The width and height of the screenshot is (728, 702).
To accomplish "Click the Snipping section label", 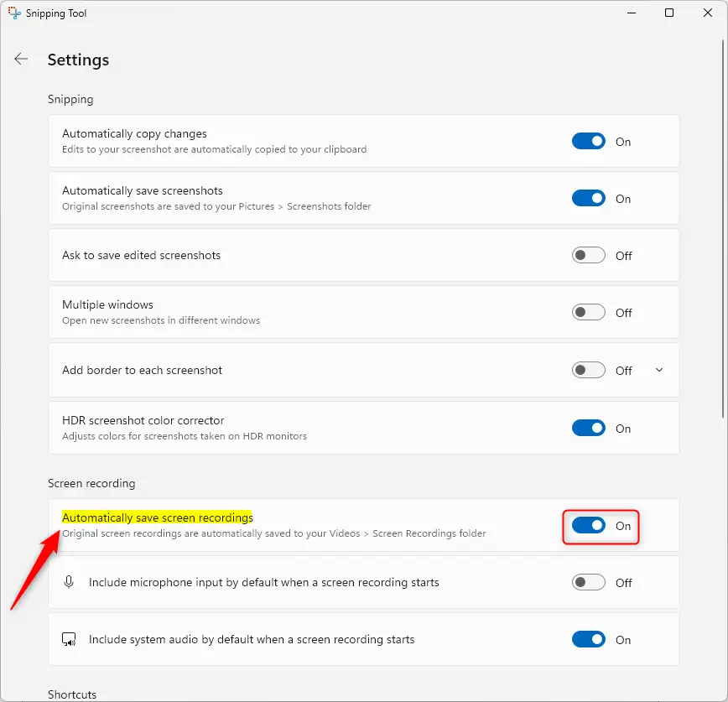I will pyautogui.click(x=70, y=99).
